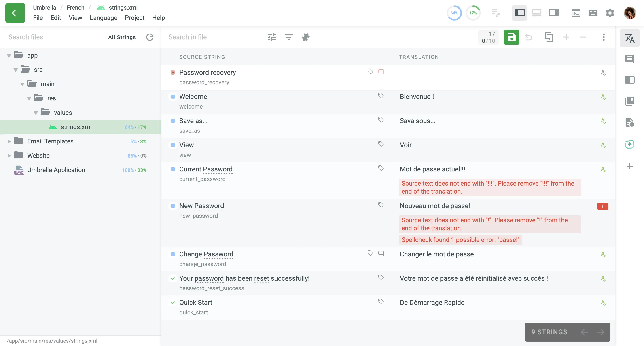Screen dimensions: 644x346
Task: Click the puzzle piece add-ons icon
Action: (305, 37)
